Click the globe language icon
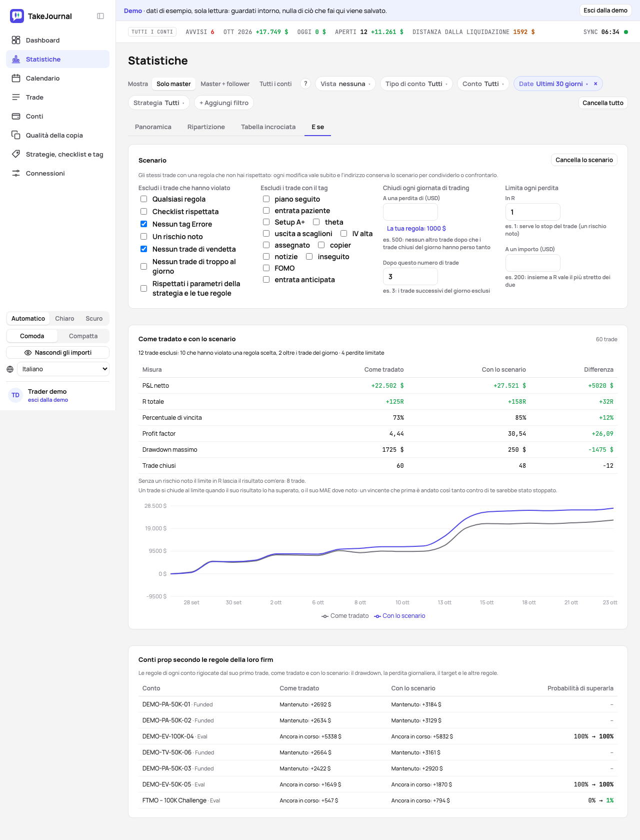The height and width of the screenshot is (840, 640). [x=10, y=369]
